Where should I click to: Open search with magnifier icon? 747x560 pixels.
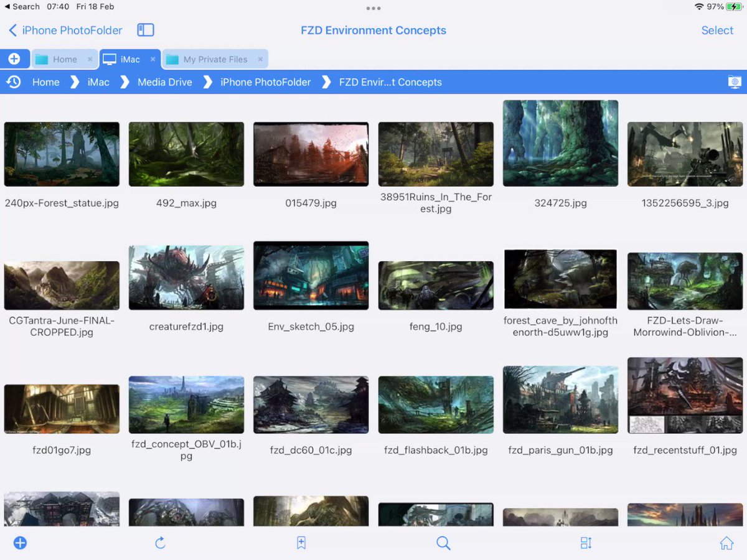point(443,543)
